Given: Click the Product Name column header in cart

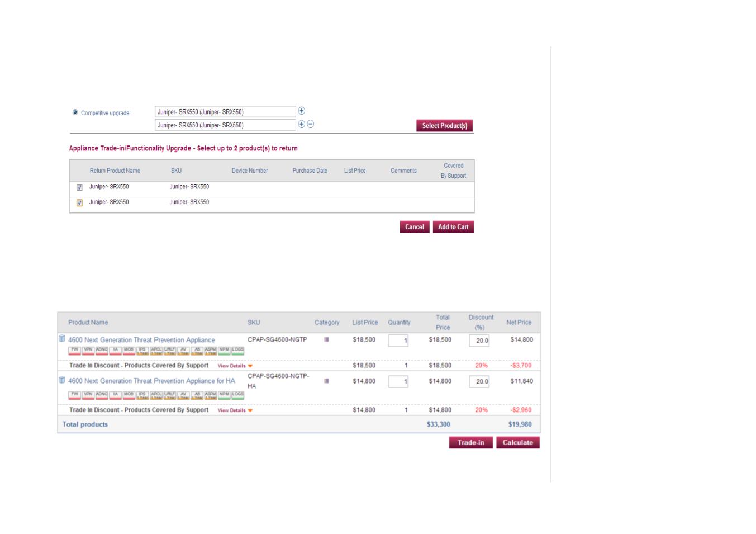Looking at the screenshot, I should pos(88,323).
